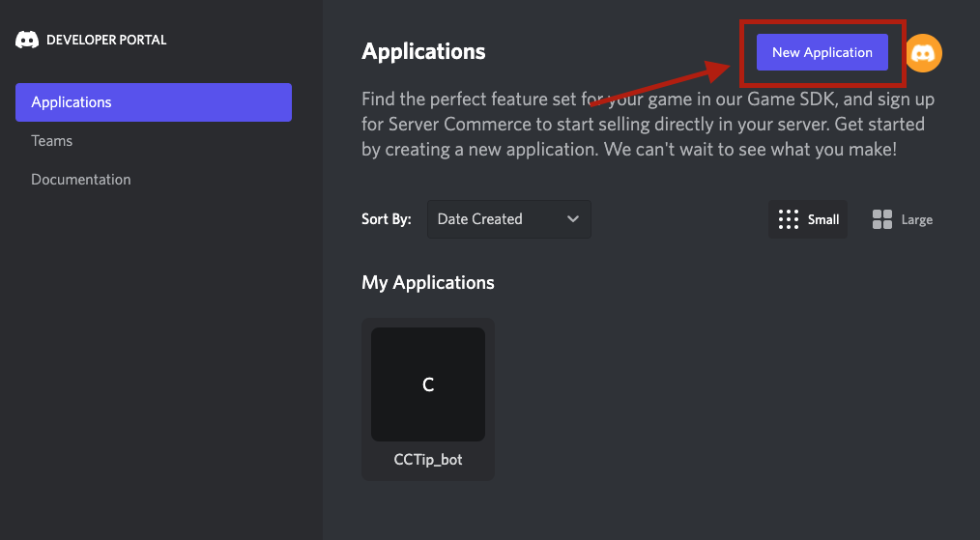Click the Sort By label
The height and width of the screenshot is (540, 980).
click(387, 219)
